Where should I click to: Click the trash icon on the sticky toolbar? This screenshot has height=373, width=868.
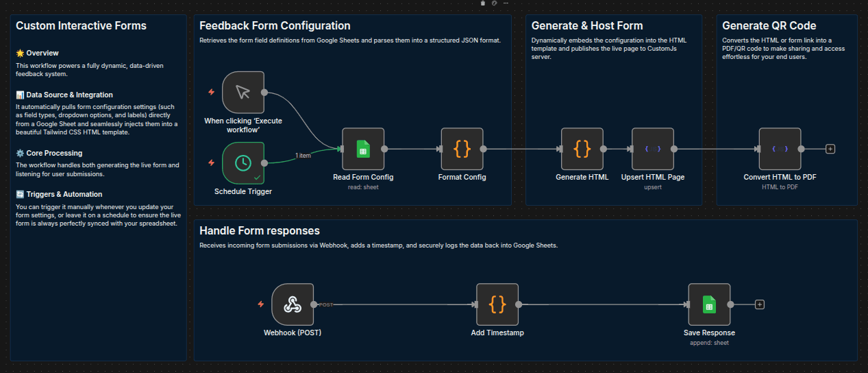(x=483, y=3)
